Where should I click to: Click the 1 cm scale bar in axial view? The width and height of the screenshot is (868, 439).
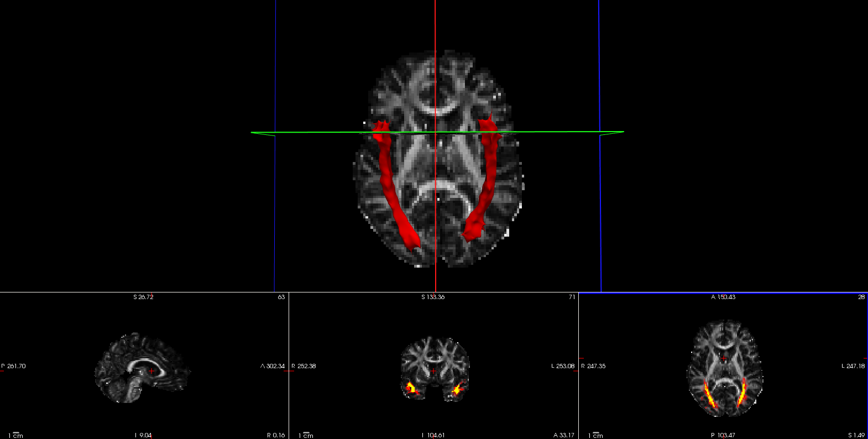[595, 435]
